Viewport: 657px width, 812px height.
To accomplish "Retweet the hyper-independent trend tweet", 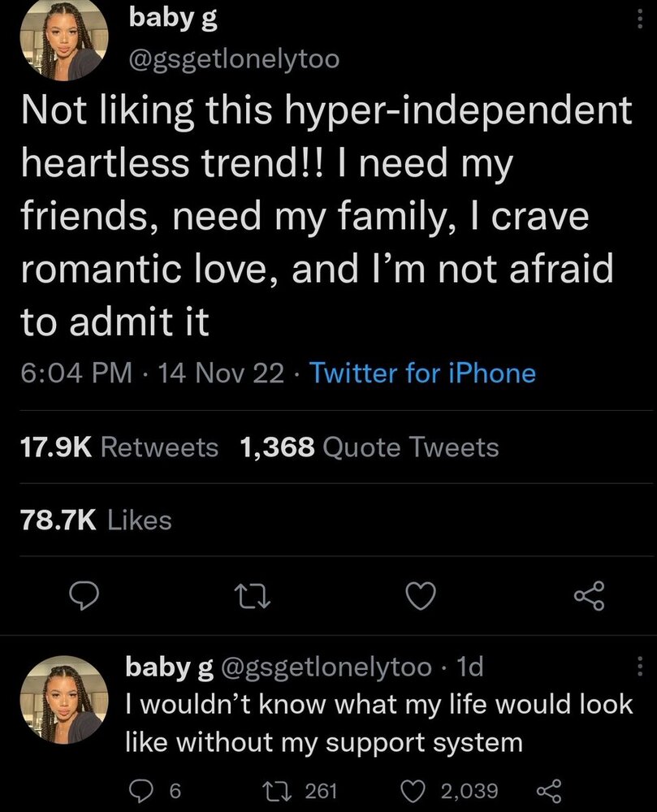I will tap(252, 598).
